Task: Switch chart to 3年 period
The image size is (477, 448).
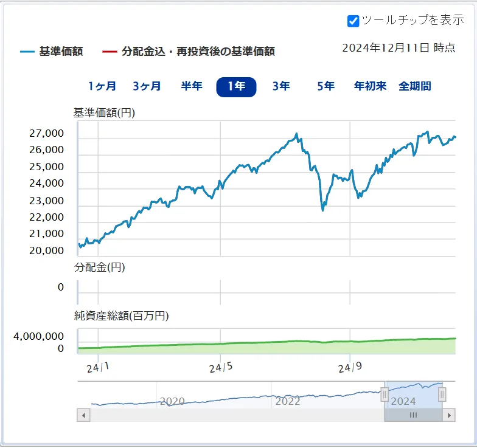Action: (281, 86)
